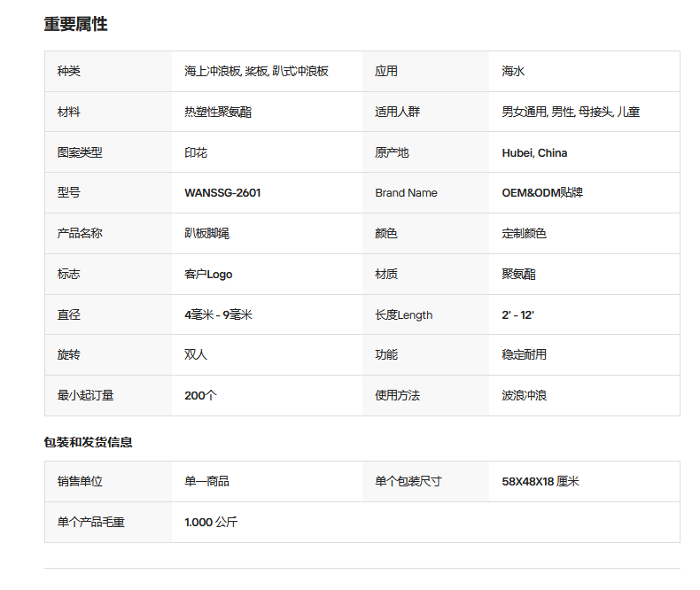
Task: Select the Brand Name label
Action: pyautogui.click(x=406, y=193)
